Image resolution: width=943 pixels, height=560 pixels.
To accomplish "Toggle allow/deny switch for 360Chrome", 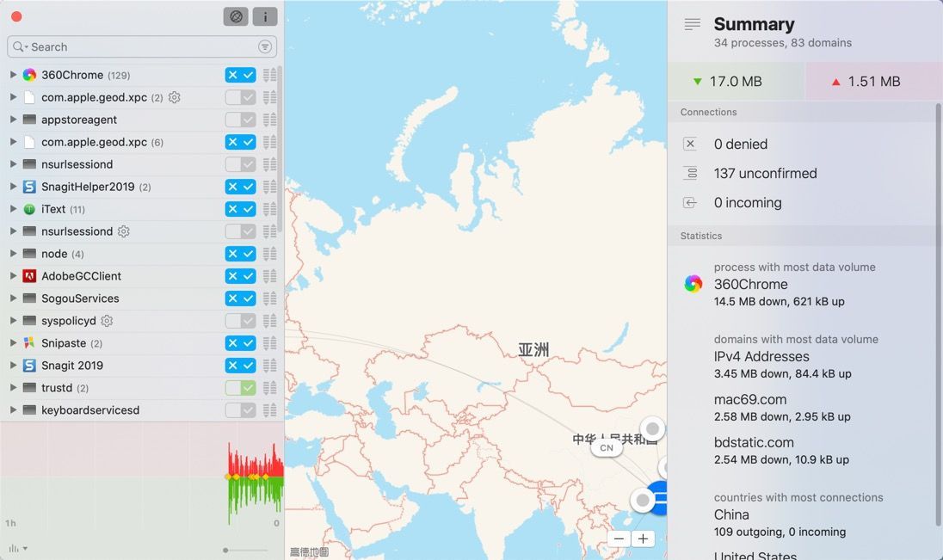I will tap(241, 75).
